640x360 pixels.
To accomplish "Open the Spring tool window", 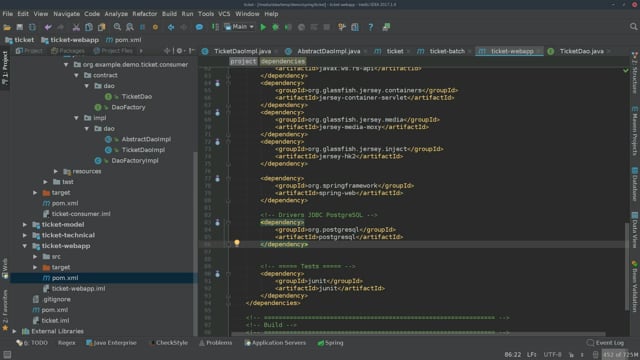I will click(x=331, y=343).
